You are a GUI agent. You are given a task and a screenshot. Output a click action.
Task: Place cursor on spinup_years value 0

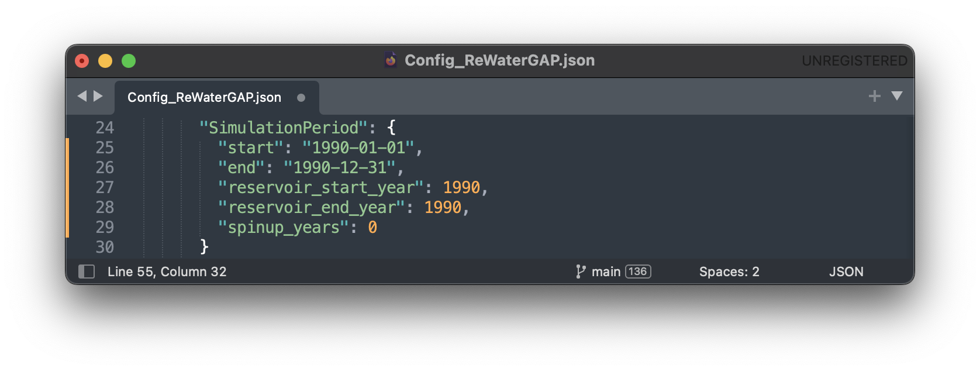[372, 227]
